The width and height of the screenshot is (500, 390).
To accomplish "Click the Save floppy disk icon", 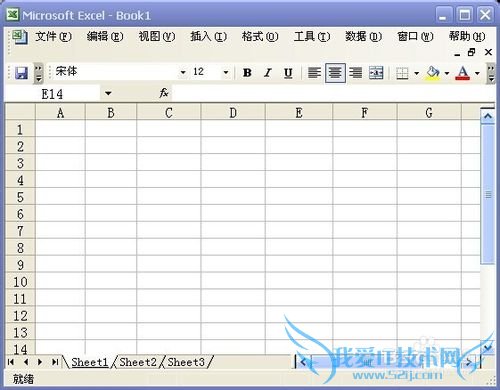I will (21, 73).
